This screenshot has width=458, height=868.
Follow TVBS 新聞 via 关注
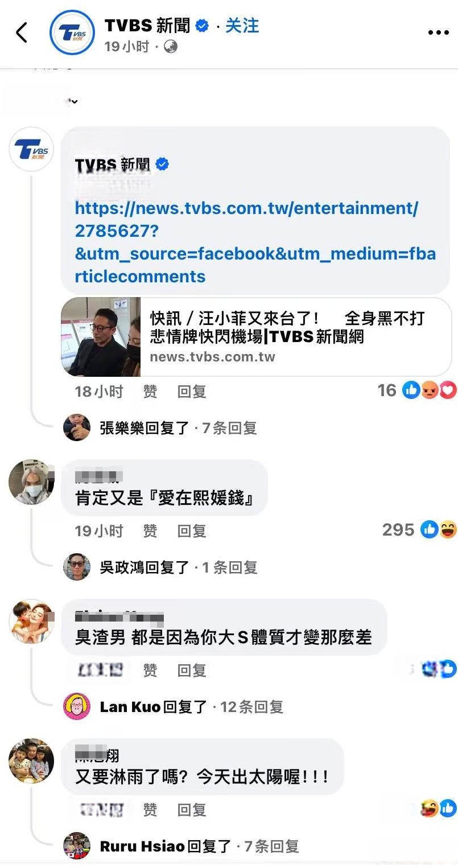click(x=242, y=26)
